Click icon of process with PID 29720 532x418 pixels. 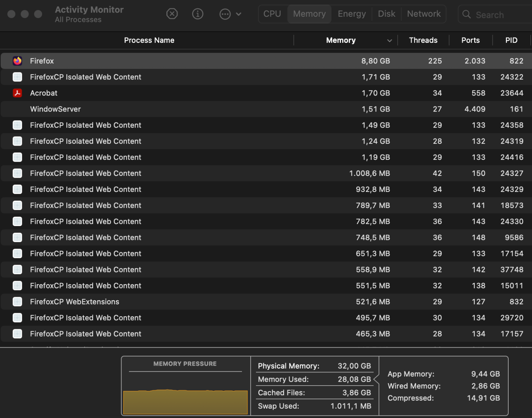click(17, 318)
